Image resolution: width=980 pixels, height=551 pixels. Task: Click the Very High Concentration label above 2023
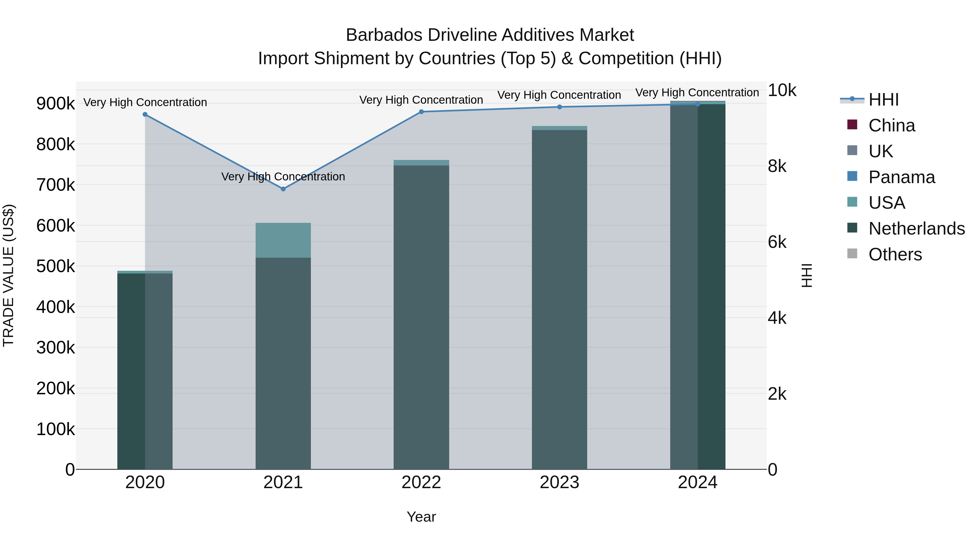click(x=559, y=95)
